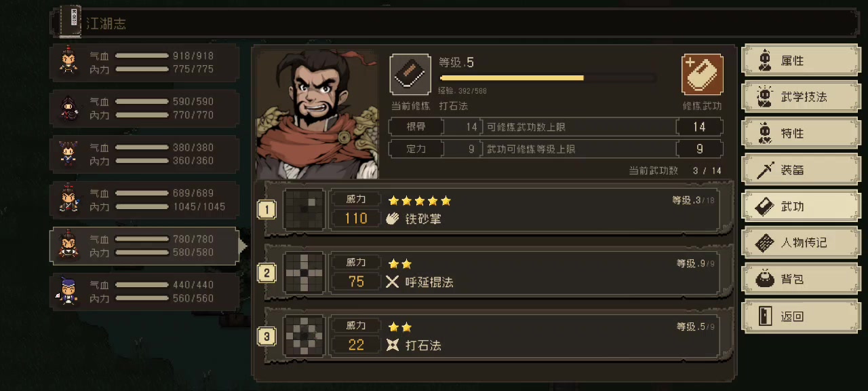Click the 返回 button

coord(802,316)
